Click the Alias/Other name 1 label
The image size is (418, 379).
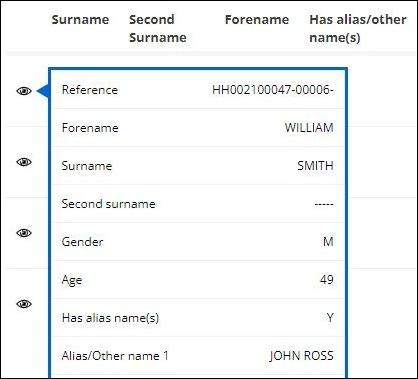point(115,356)
